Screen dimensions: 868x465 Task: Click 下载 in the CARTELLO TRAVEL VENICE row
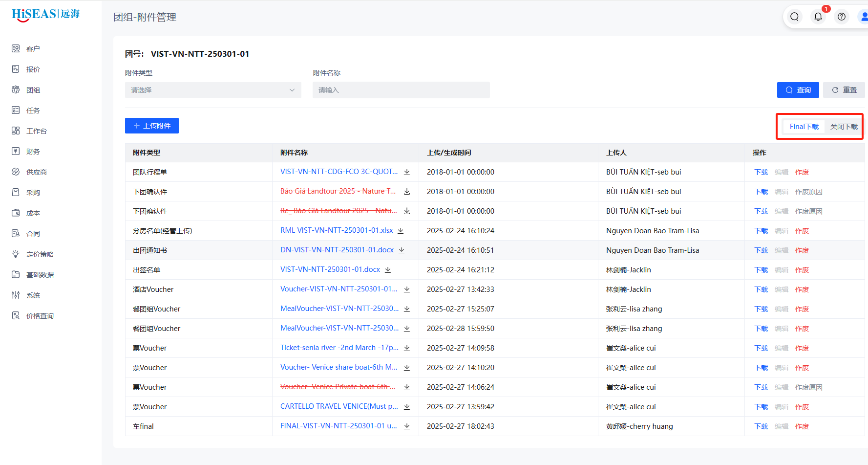(x=761, y=407)
